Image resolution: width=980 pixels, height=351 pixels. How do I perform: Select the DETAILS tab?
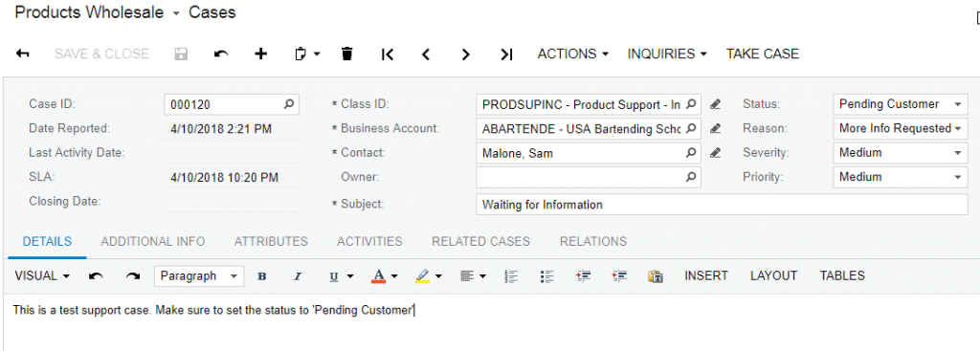[47, 242]
